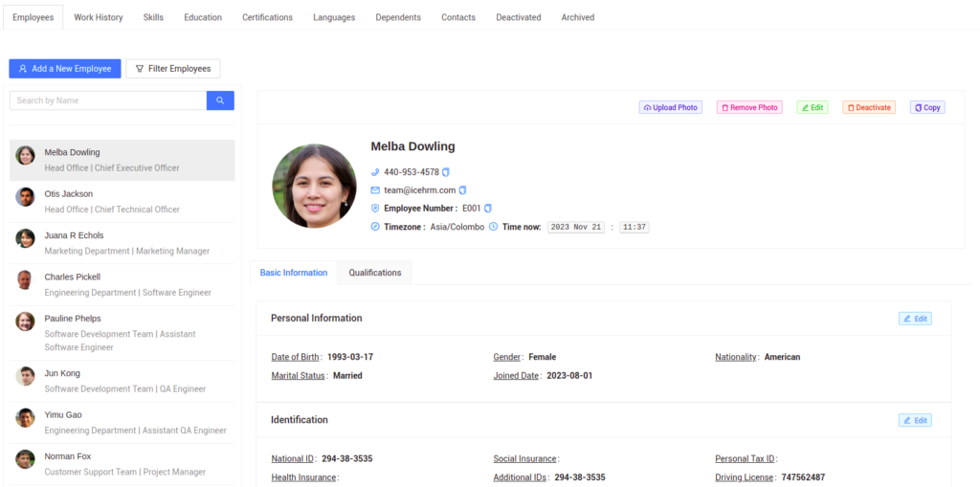Edit the Personal Information section

coord(915,319)
